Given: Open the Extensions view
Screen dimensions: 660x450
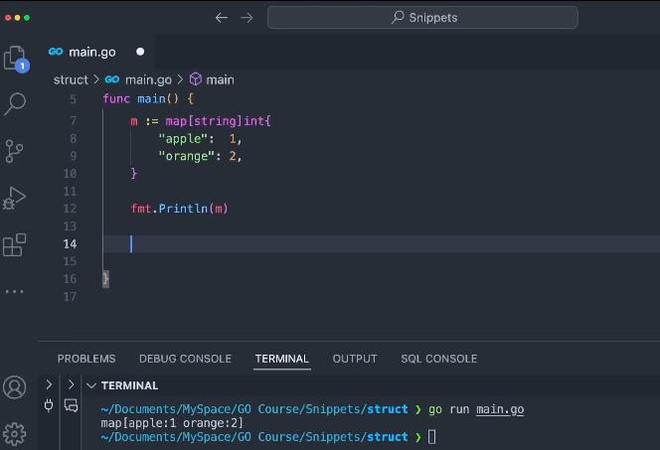Looking at the screenshot, I should (x=14, y=245).
